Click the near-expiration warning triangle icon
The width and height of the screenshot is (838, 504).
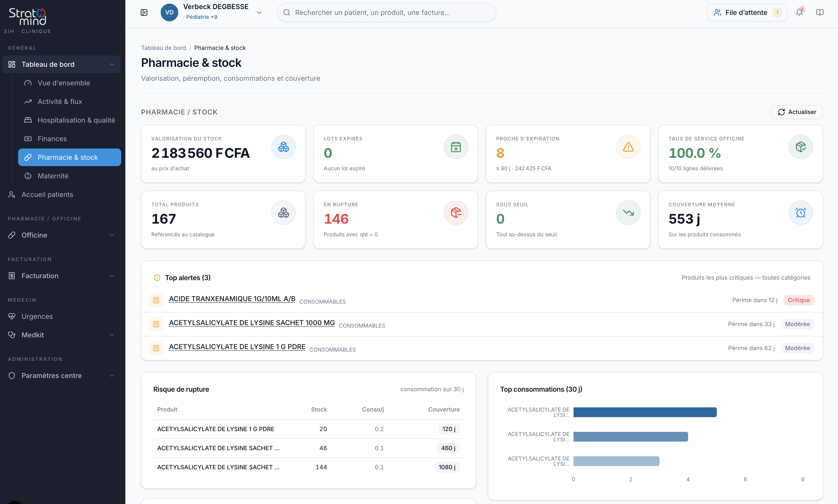coord(628,147)
